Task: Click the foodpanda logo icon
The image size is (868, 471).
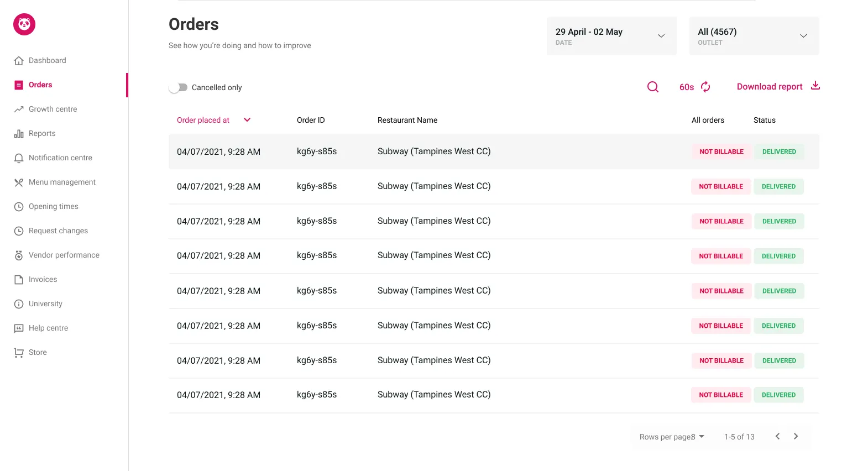Action: coord(24,24)
